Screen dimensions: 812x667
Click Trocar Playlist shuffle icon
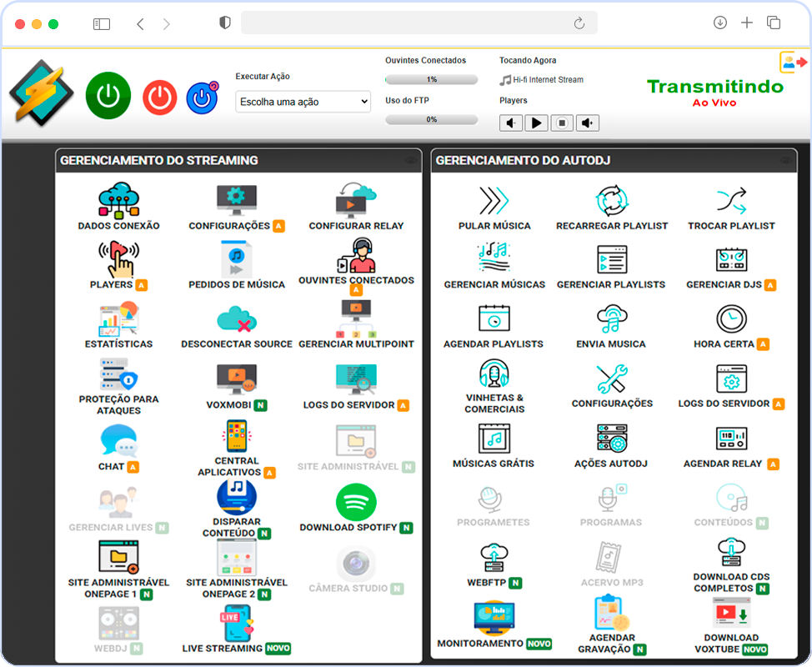[x=731, y=201]
